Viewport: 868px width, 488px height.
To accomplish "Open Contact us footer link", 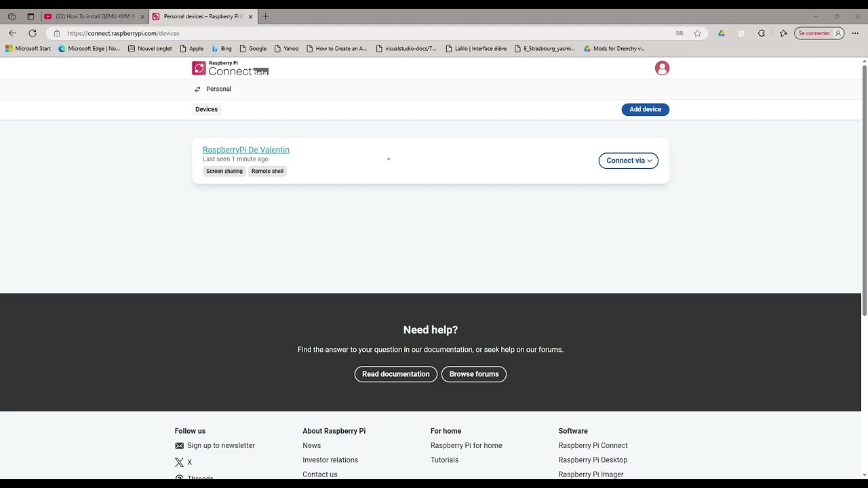I will (320, 474).
